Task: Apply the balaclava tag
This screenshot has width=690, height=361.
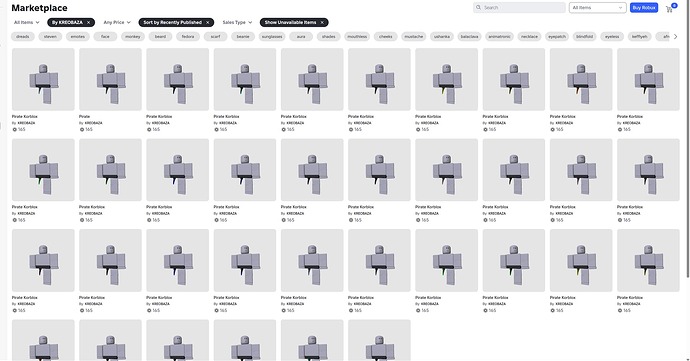Action: click(470, 37)
